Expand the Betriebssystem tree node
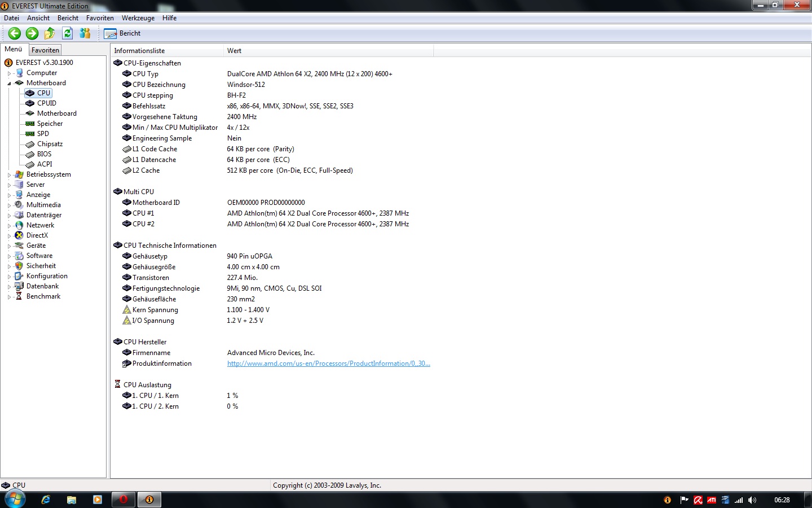 pyautogui.click(x=9, y=175)
